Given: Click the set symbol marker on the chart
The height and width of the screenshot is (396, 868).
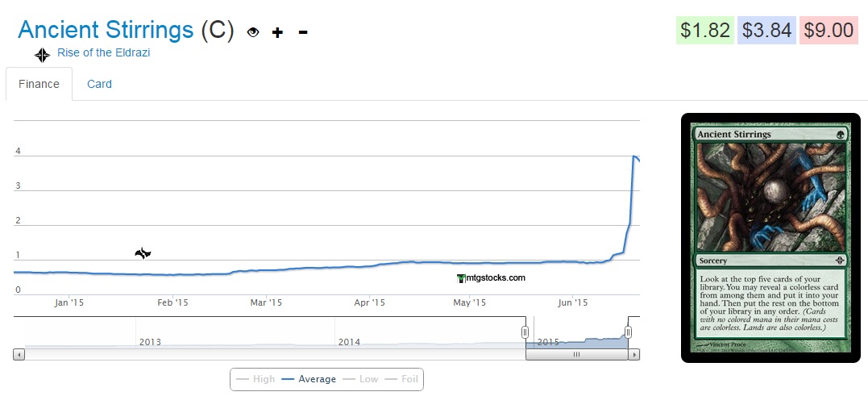Looking at the screenshot, I should [x=143, y=253].
